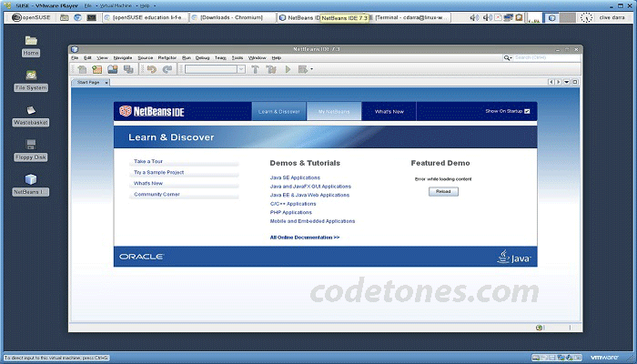Click the quick search magnifier icon
637x364 pixels.
click(x=508, y=58)
